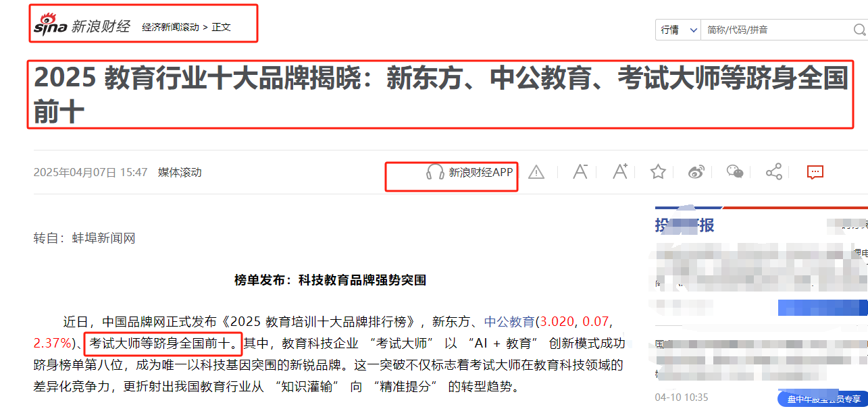Click the headphones listen icon

coord(435,172)
